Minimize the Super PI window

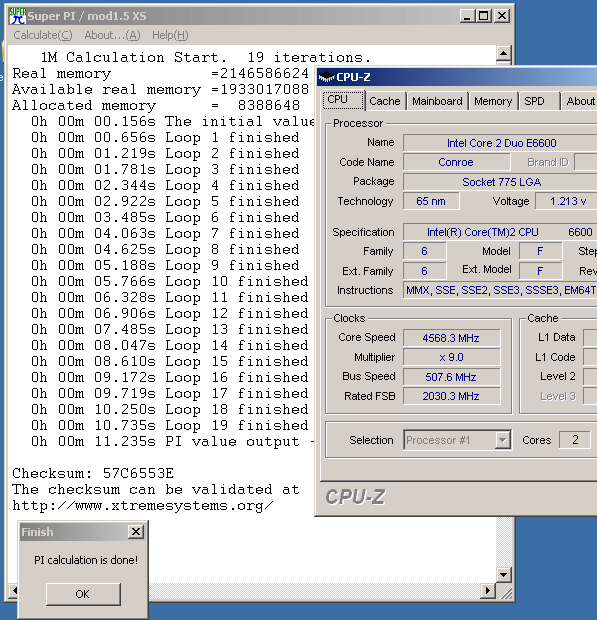click(x=467, y=16)
